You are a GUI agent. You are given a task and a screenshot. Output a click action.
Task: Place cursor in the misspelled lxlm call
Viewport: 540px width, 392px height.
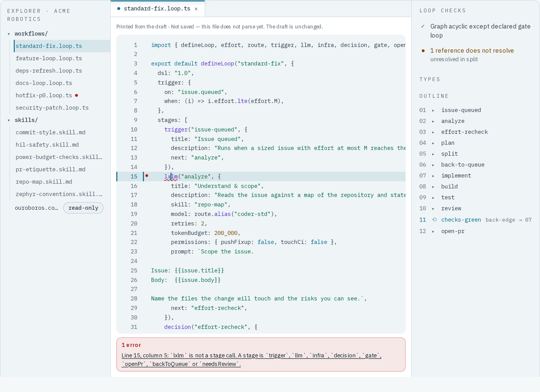coord(171,177)
